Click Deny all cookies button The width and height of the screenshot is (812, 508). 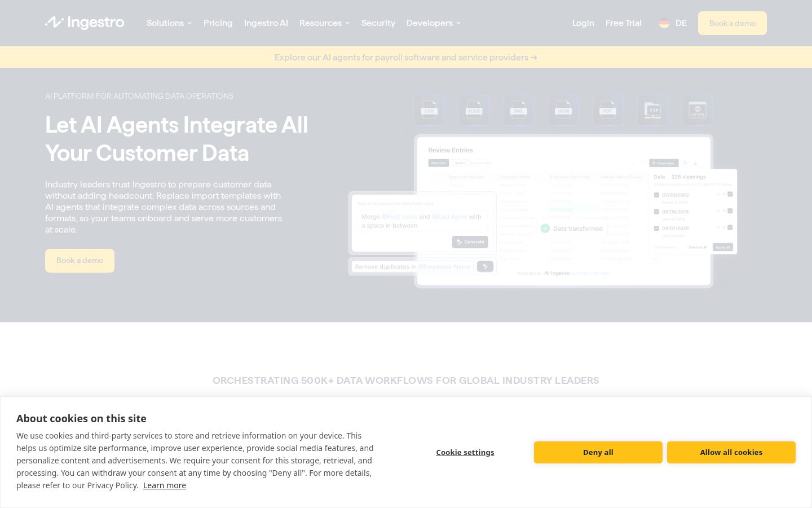pyautogui.click(x=598, y=452)
